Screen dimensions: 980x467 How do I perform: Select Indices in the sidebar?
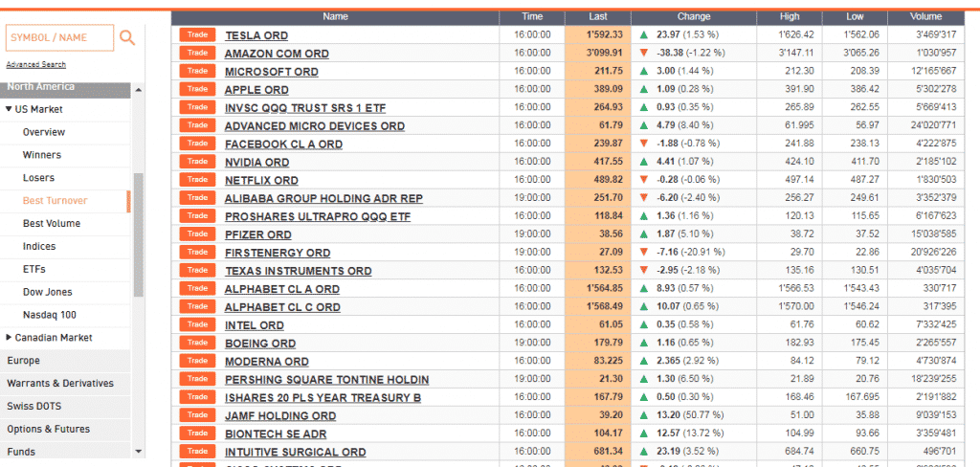(39, 246)
